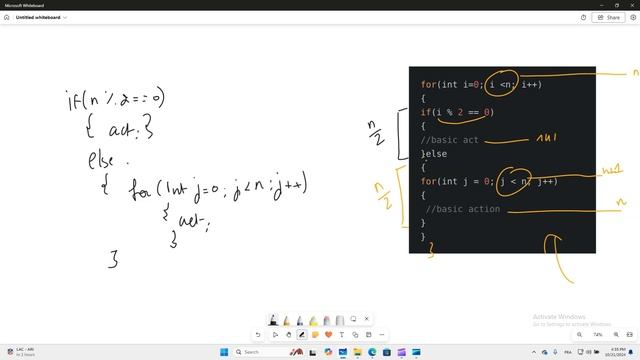Open the notifications bell

pyautogui.click(x=631, y=352)
